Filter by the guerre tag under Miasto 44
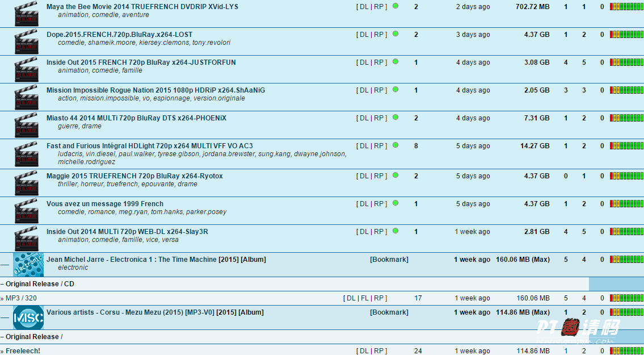The height and width of the screenshot is (355, 644). click(68, 126)
